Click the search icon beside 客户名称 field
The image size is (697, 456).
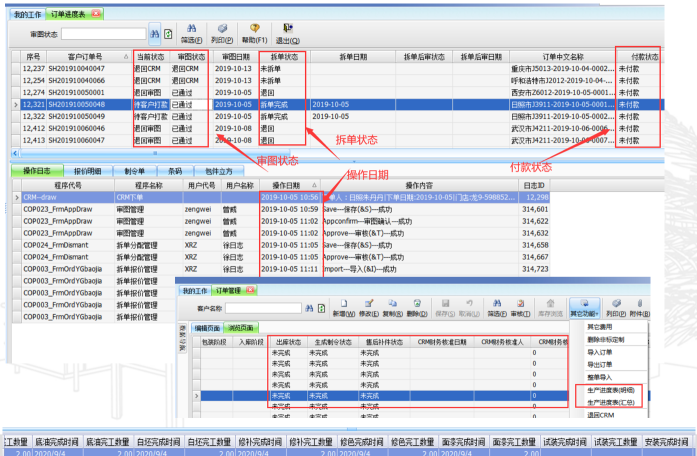[x=309, y=308]
